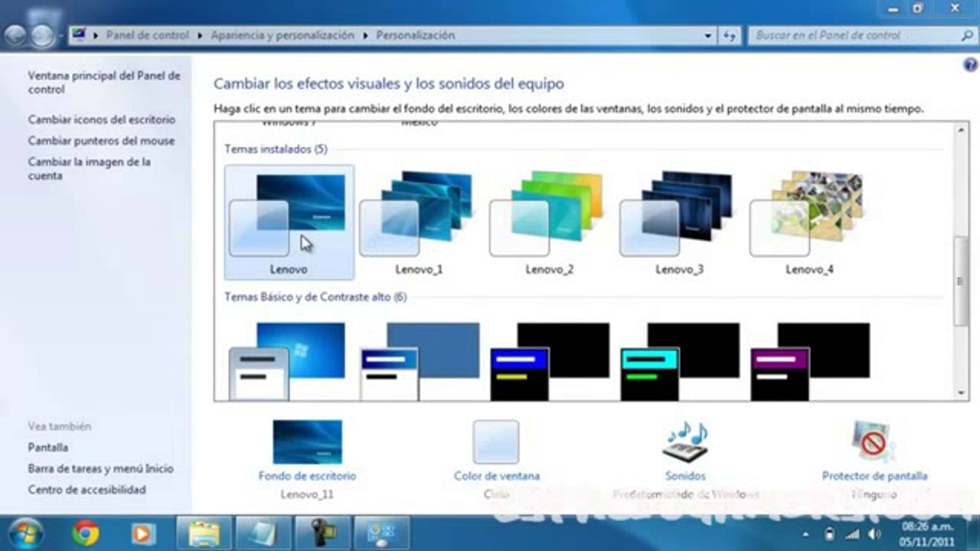Screen dimensions: 980x551
Task: Launch Google Chrome from the taskbar
Action: point(85,533)
